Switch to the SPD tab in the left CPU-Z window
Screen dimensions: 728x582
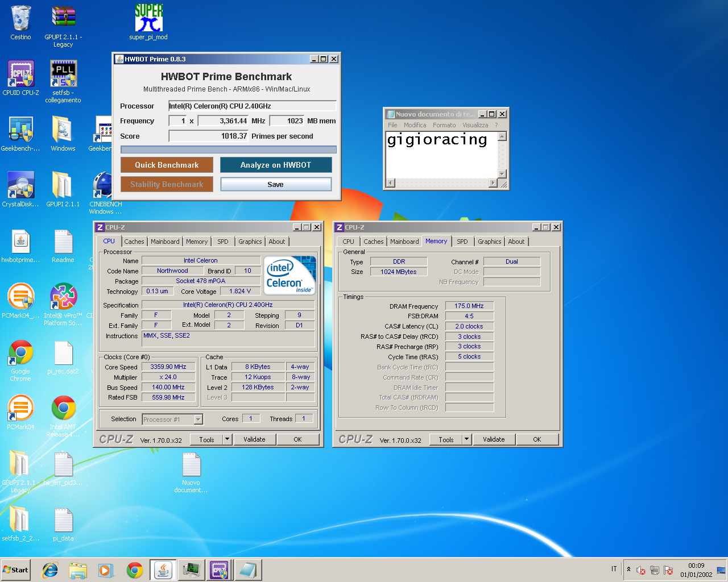pyautogui.click(x=223, y=242)
